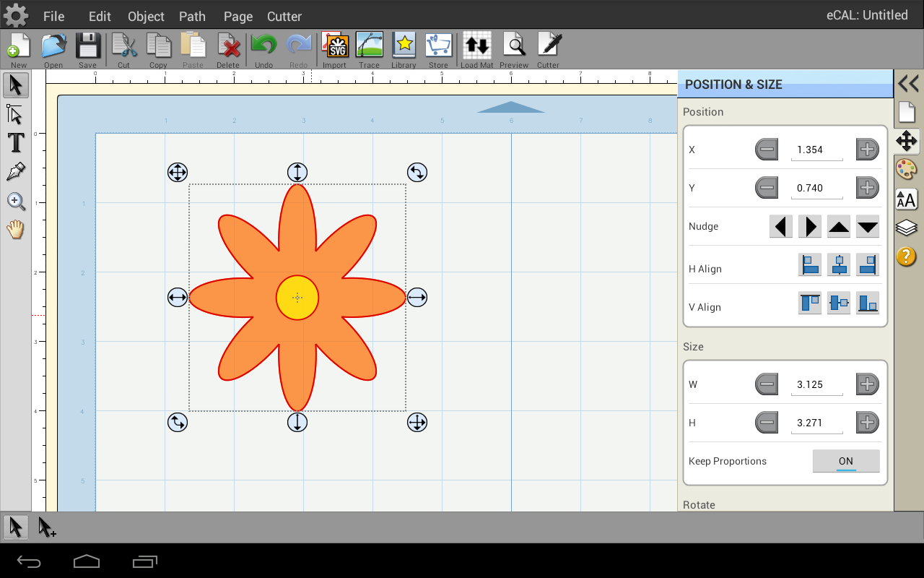
Task: Increase the X position value
Action: tap(867, 150)
